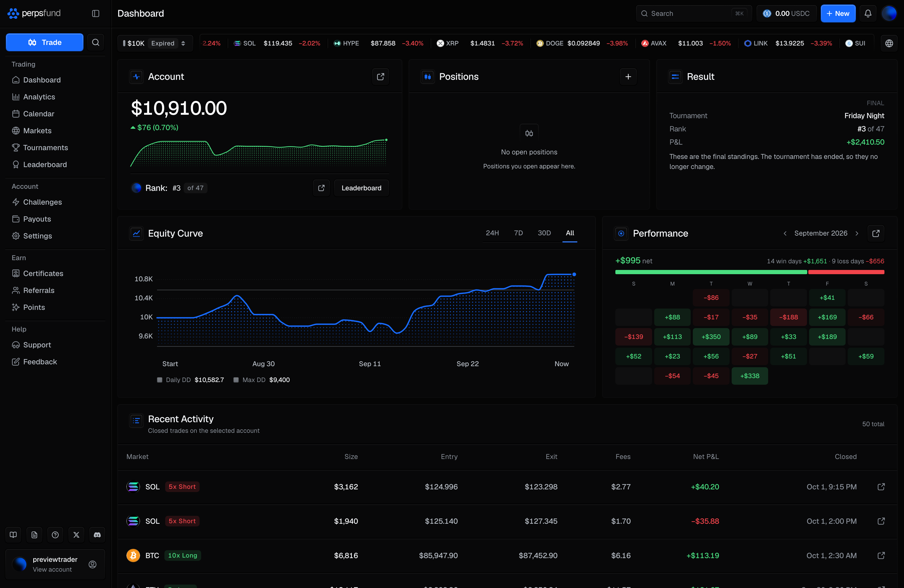
Task: Click the SOL ticker price $119.435
Action: 278,43
